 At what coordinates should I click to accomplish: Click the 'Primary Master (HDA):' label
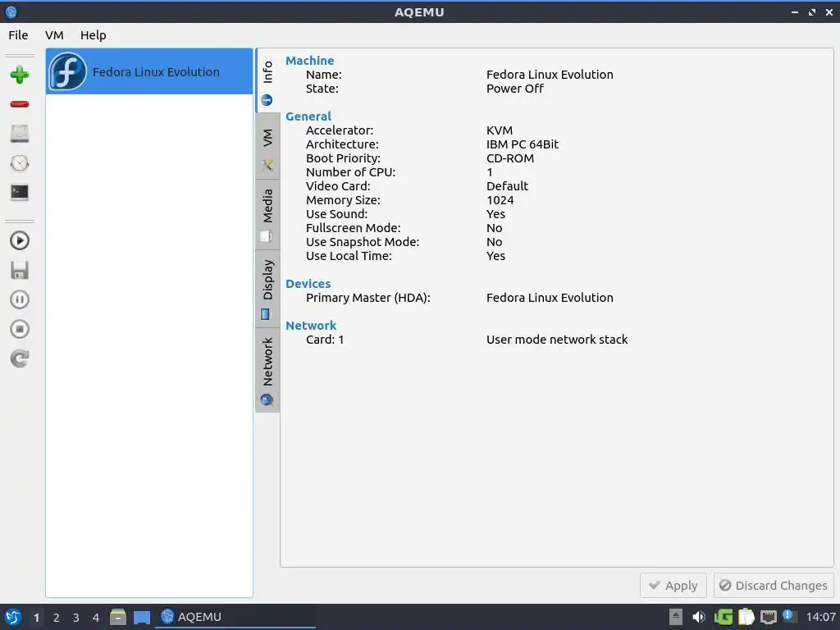[x=368, y=297]
